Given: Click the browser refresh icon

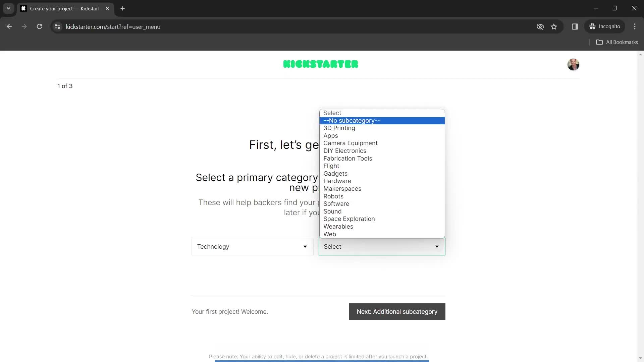Looking at the screenshot, I should [x=39, y=27].
